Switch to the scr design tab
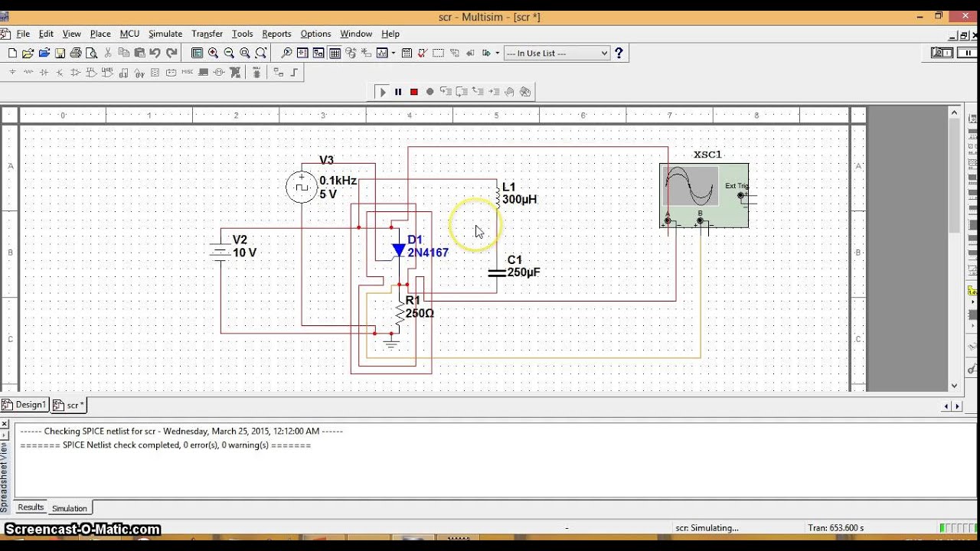Image resolution: width=980 pixels, height=551 pixels. point(69,405)
